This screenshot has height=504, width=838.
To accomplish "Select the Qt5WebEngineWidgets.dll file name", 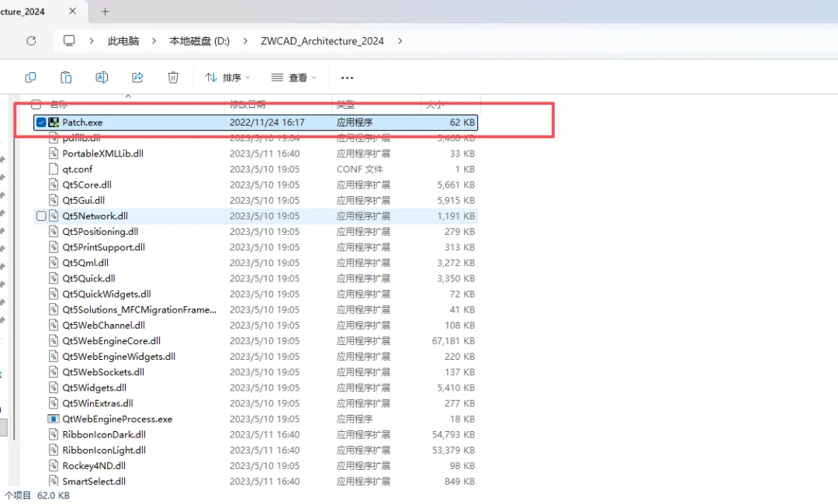I will (119, 357).
